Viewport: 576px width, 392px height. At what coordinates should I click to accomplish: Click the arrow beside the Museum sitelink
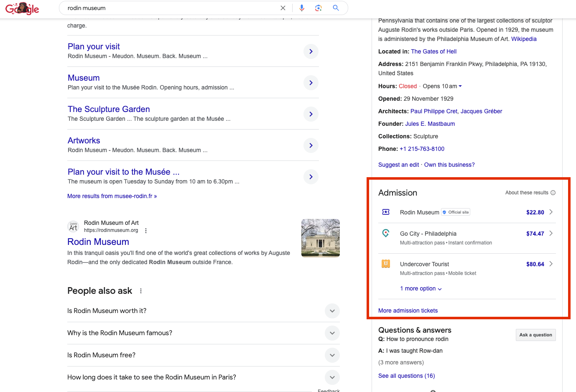tap(311, 83)
